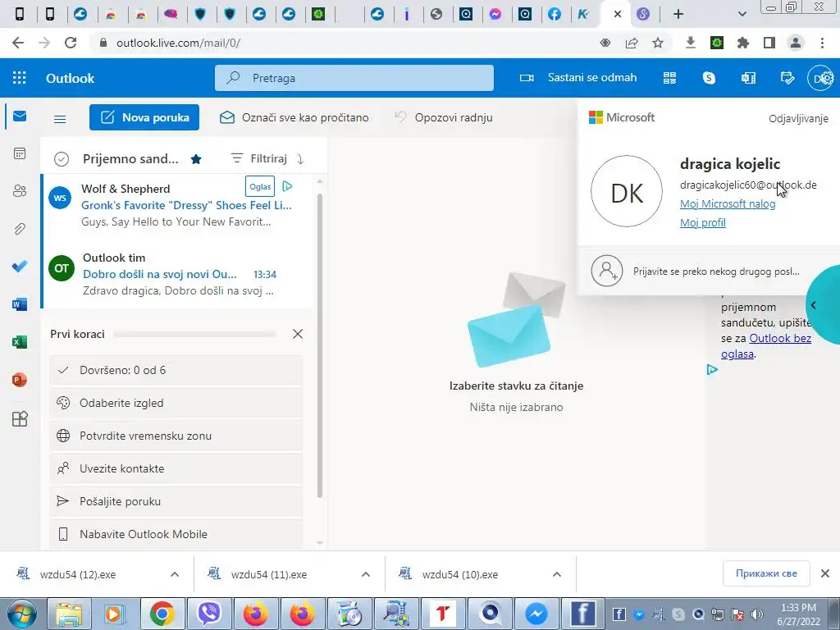
Task: Launch PowerPoint from the left sidebar
Action: click(x=20, y=380)
